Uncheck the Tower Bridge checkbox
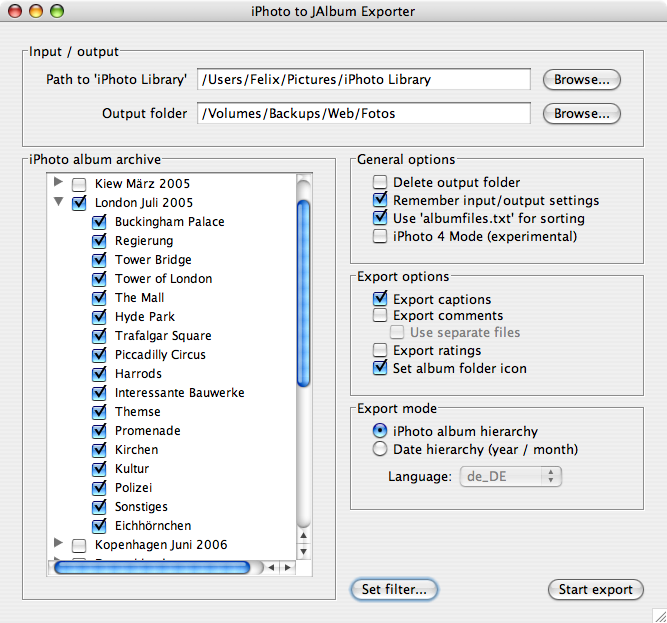 [99, 259]
